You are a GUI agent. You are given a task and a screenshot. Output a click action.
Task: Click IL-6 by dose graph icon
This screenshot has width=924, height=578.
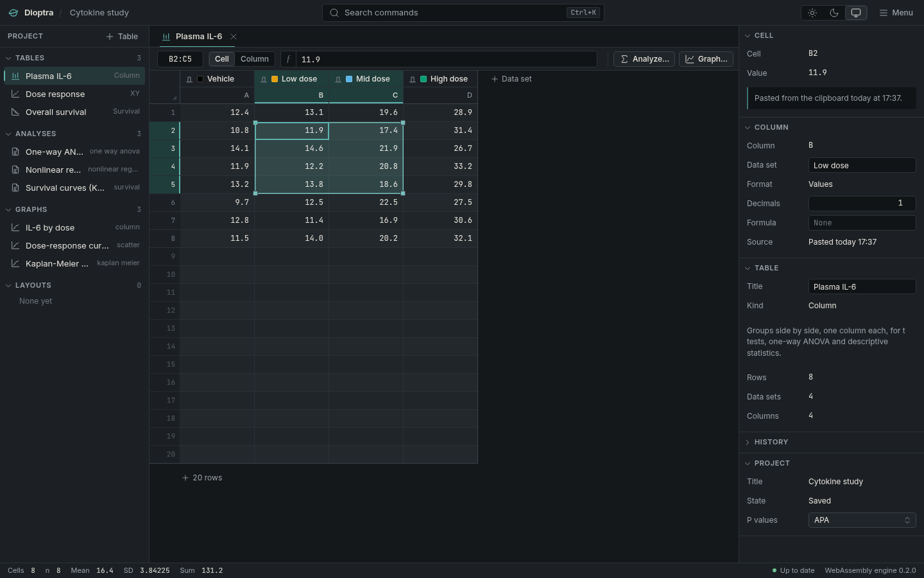[15, 227]
